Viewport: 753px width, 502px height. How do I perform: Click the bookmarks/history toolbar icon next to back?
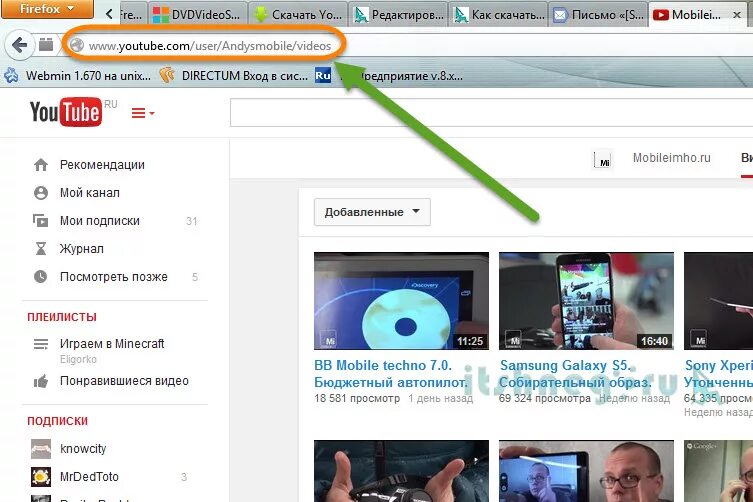[x=46, y=45]
